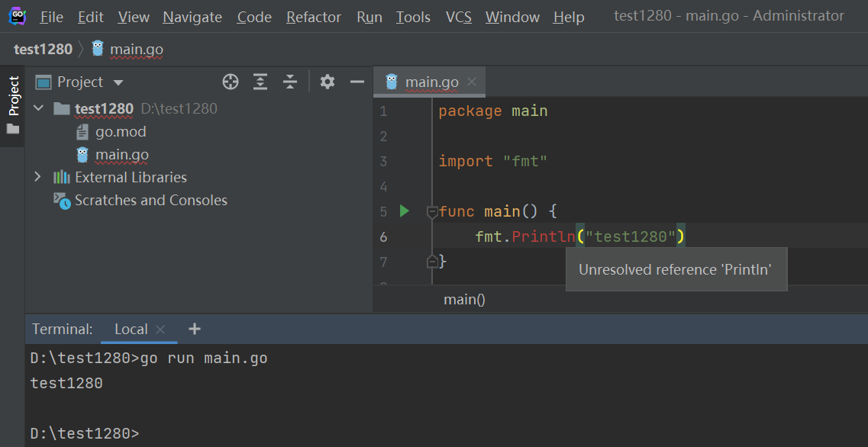
Task: Hide the Project panel with the minus icon
Action: point(357,82)
